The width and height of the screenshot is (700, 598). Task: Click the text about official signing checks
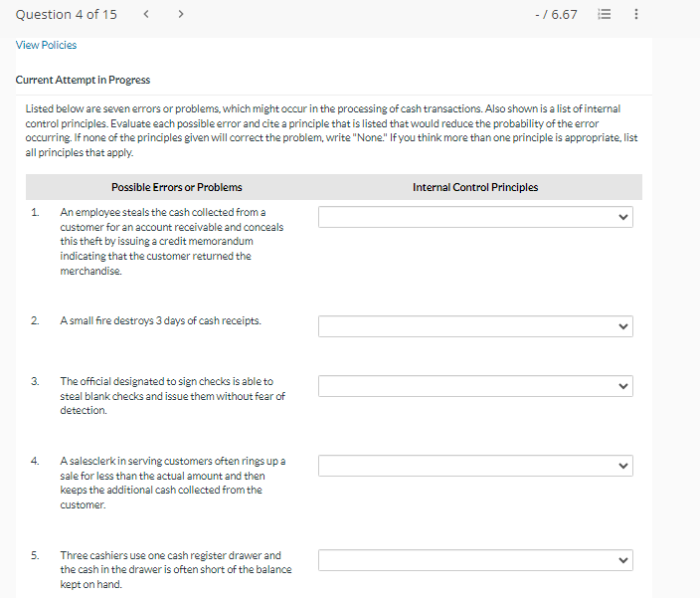[x=171, y=396]
